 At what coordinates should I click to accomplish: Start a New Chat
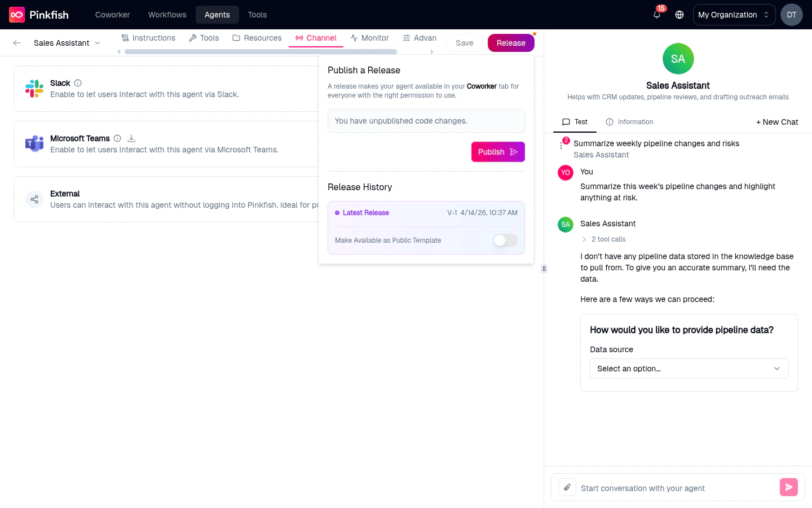point(777,122)
